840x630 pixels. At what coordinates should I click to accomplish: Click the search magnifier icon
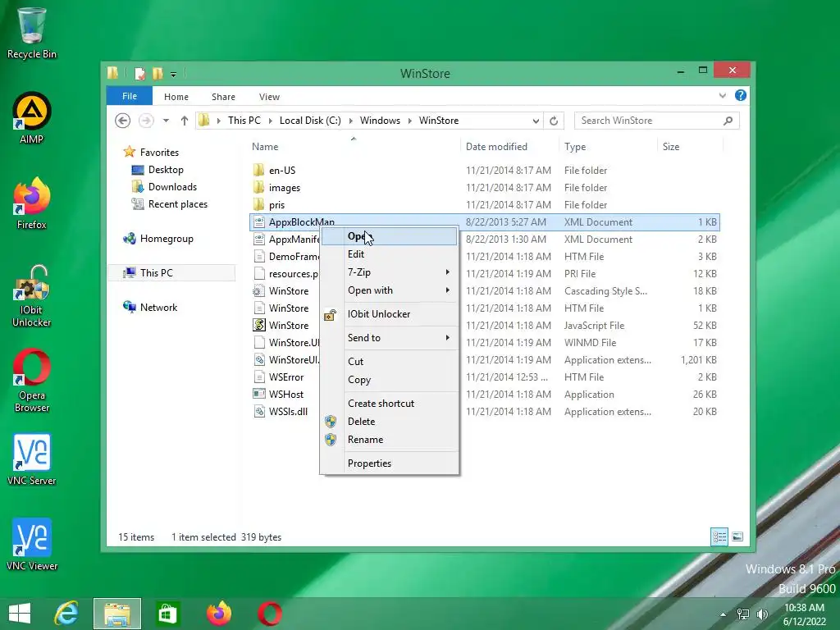click(728, 121)
